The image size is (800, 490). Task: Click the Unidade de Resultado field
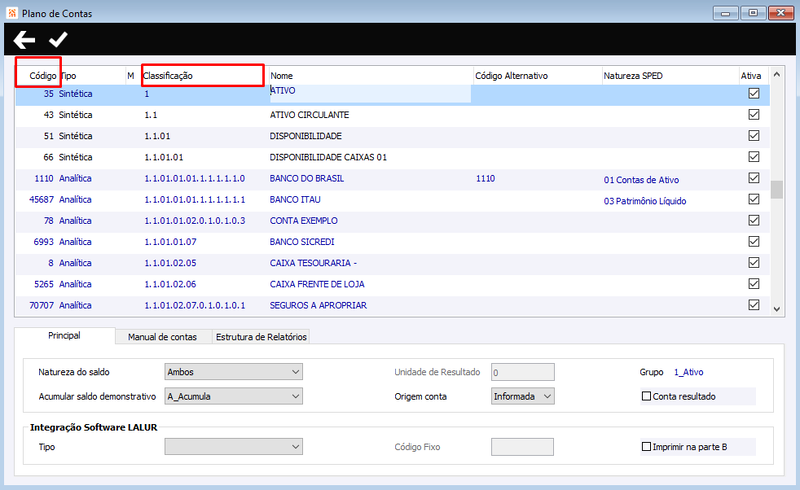tap(523, 372)
